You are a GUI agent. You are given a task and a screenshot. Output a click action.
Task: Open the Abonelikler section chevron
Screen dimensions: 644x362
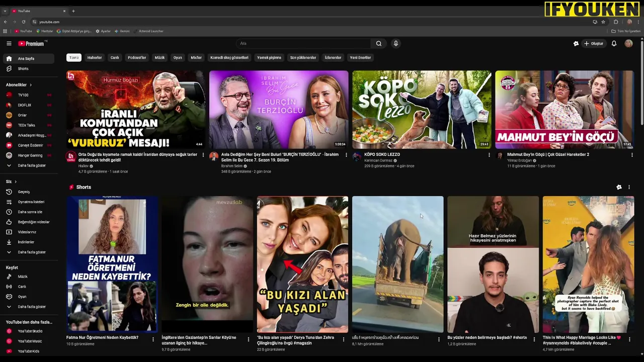(x=31, y=85)
